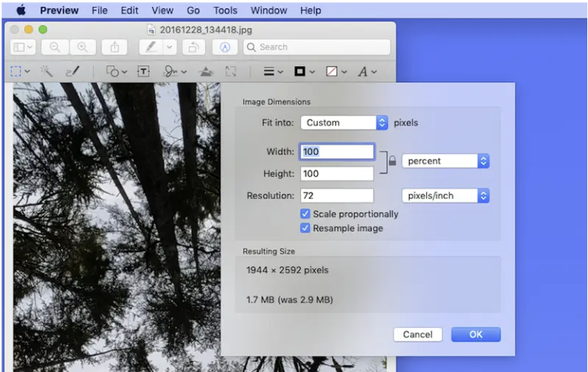Viewport: 588px width, 372px height.
Task: Uncheck Resample image checkbox
Action: [x=305, y=228]
